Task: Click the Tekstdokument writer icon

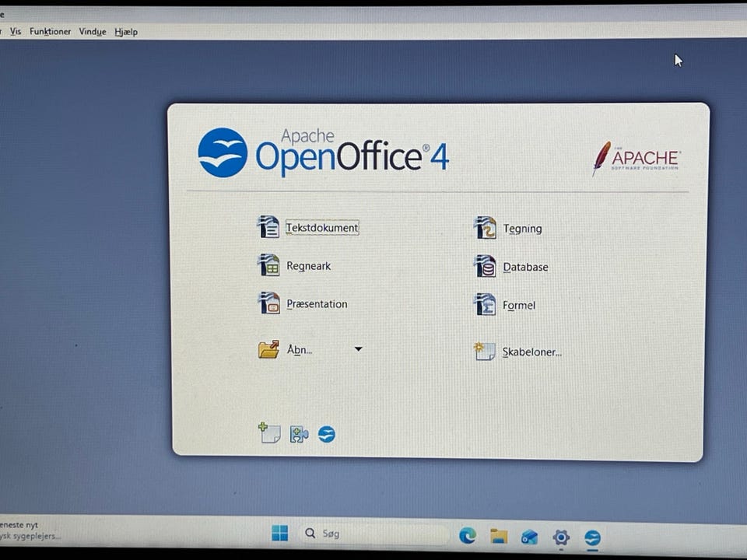Action: tap(268, 226)
